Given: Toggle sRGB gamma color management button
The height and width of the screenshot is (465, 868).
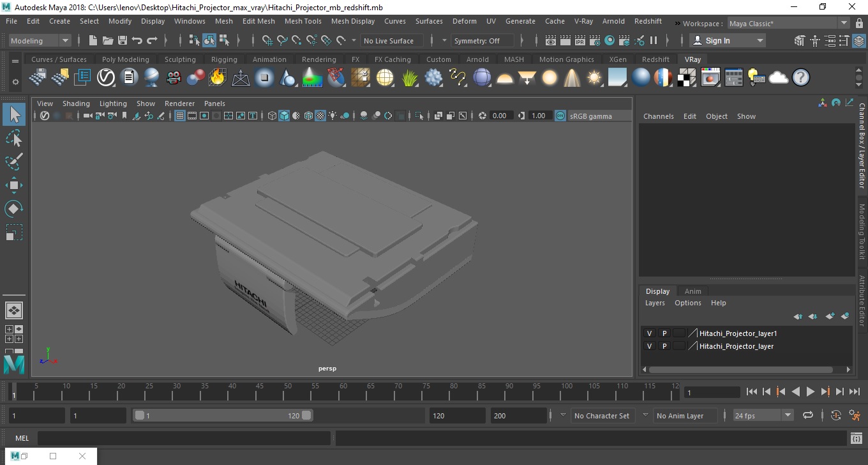Looking at the screenshot, I should (560, 116).
